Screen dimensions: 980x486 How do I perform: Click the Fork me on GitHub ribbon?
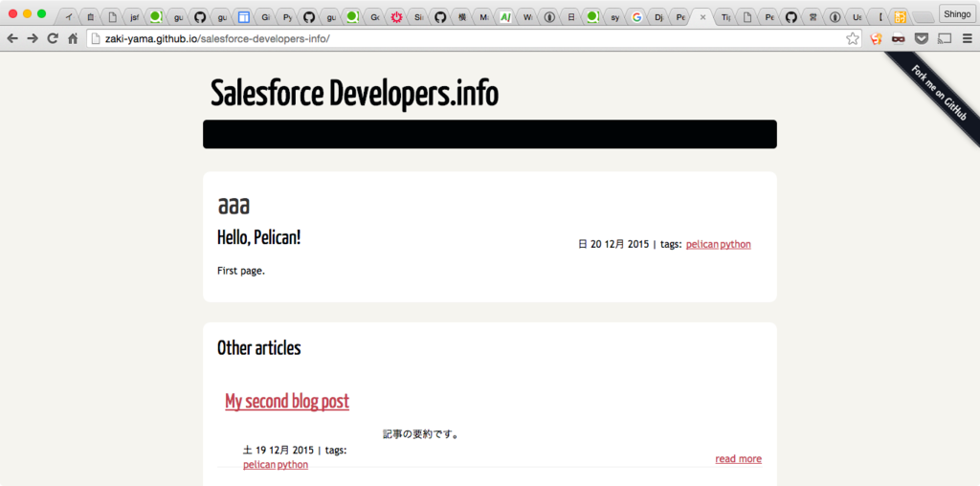pos(939,93)
